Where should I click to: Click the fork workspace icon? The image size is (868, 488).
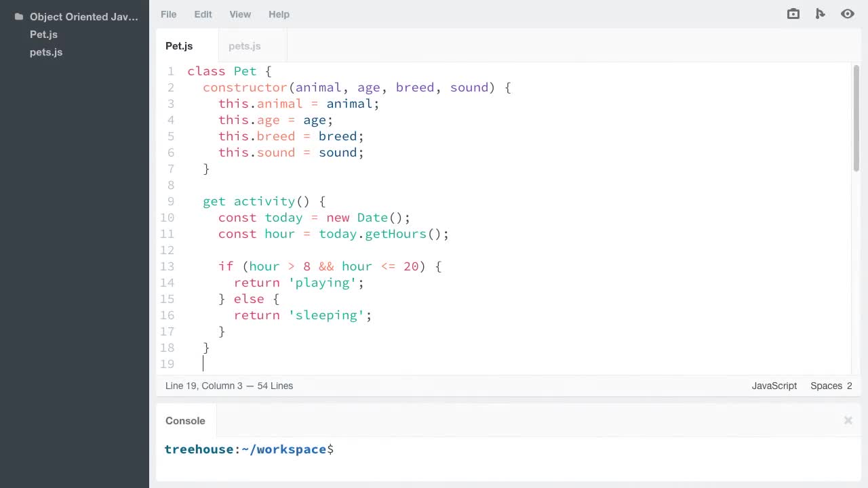(x=820, y=14)
